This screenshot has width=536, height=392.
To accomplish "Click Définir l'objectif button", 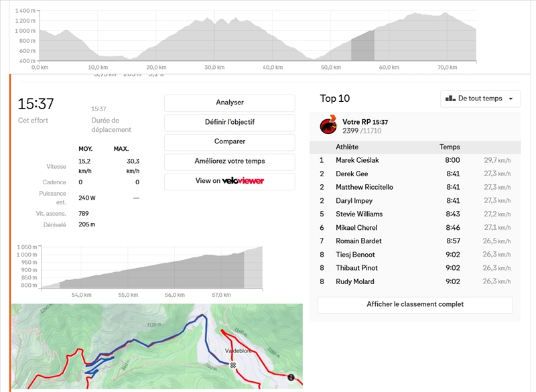I will [x=229, y=123].
